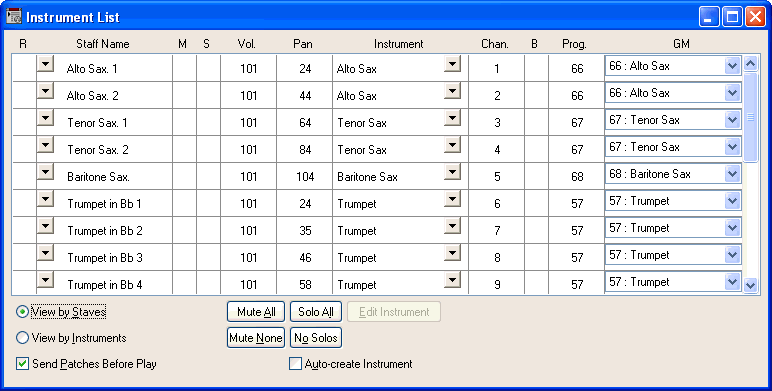Click the instrument arrow for Tenor Sax. 1 row
The image size is (772, 391).
(452, 118)
